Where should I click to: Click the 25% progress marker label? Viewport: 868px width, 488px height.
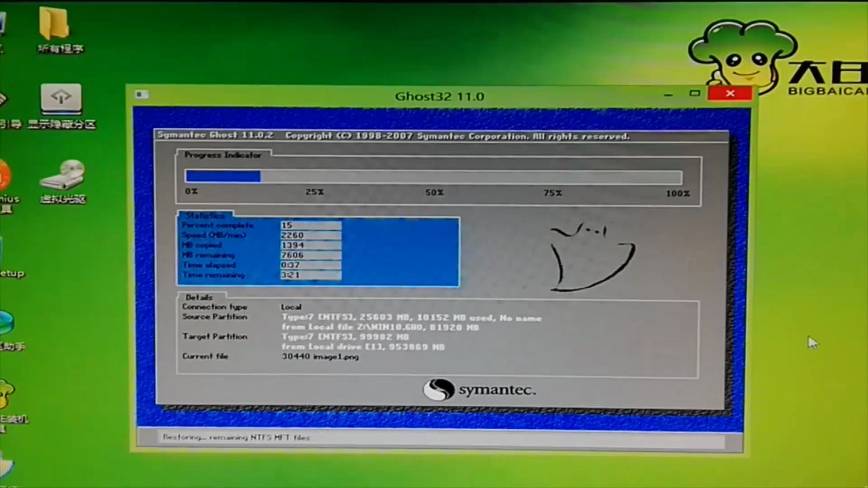[315, 192]
